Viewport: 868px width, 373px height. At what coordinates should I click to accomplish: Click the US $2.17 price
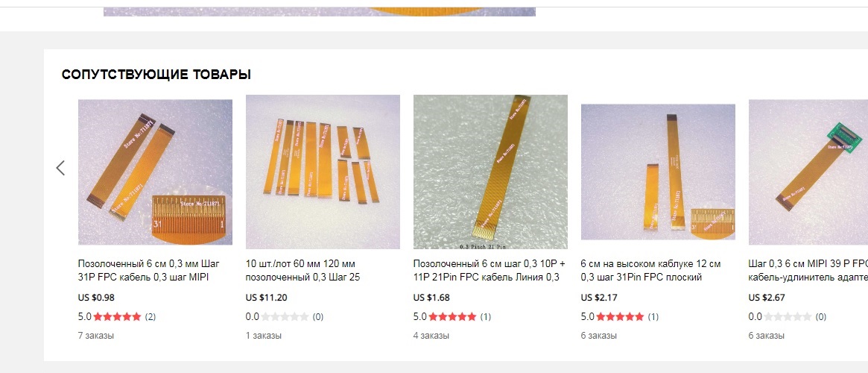pos(600,298)
